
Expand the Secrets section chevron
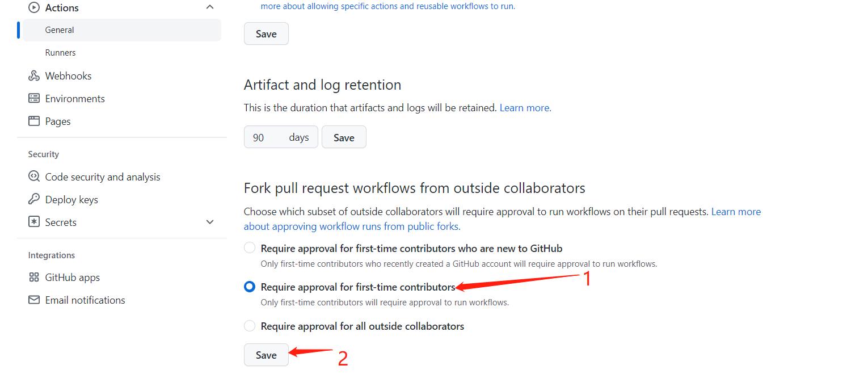[210, 222]
